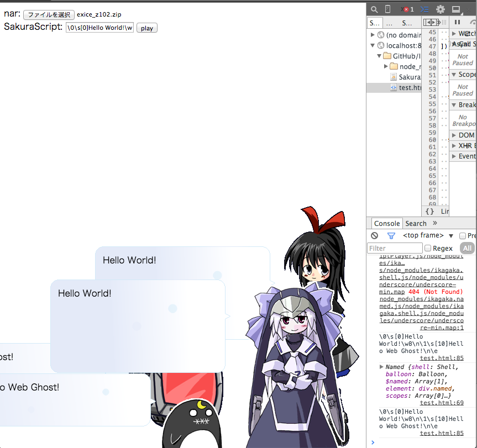The width and height of the screenshot is (477, 448).
Task: Collapse the GitHub folder node
Action: [x=379, y=56]
